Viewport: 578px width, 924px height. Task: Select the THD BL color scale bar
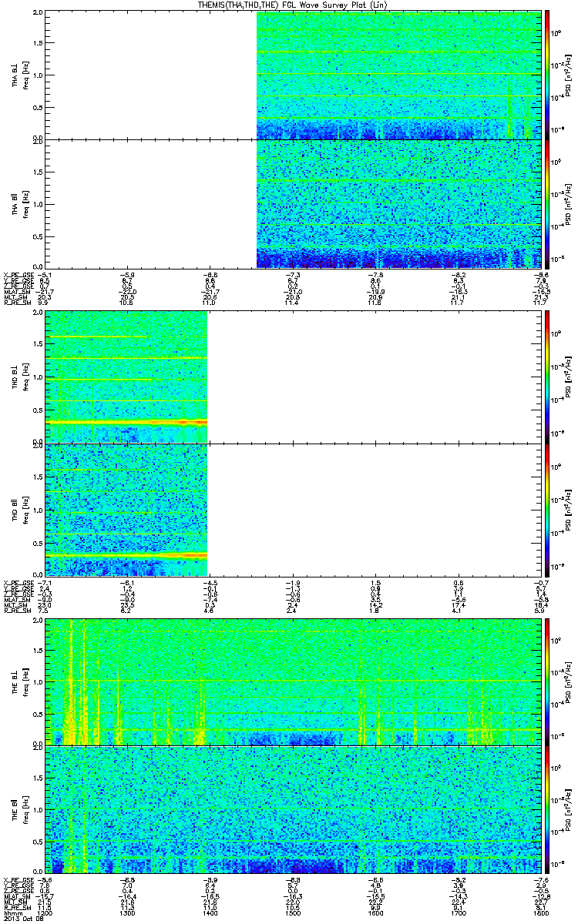click(547, 378)
